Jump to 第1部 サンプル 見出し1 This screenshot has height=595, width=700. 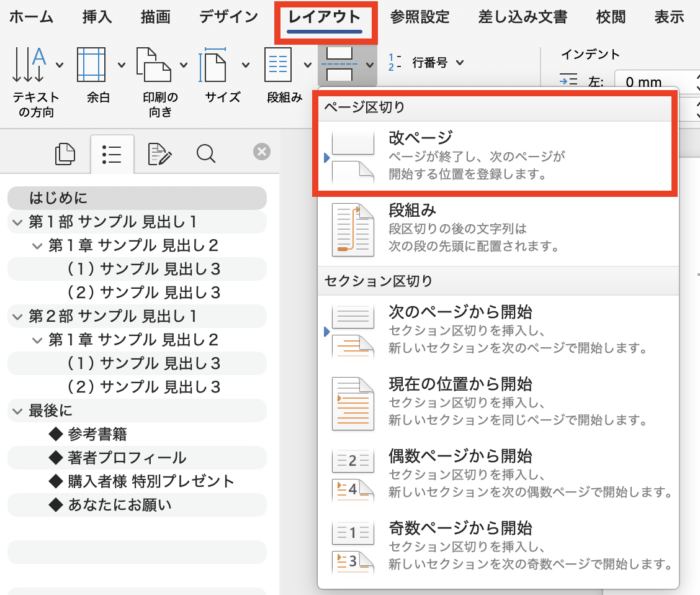[x=138, y=222]
